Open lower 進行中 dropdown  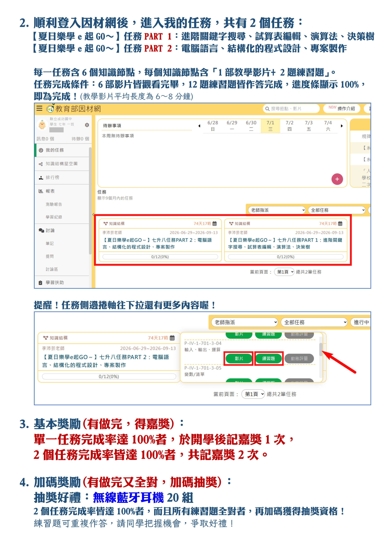pos(361,322)
